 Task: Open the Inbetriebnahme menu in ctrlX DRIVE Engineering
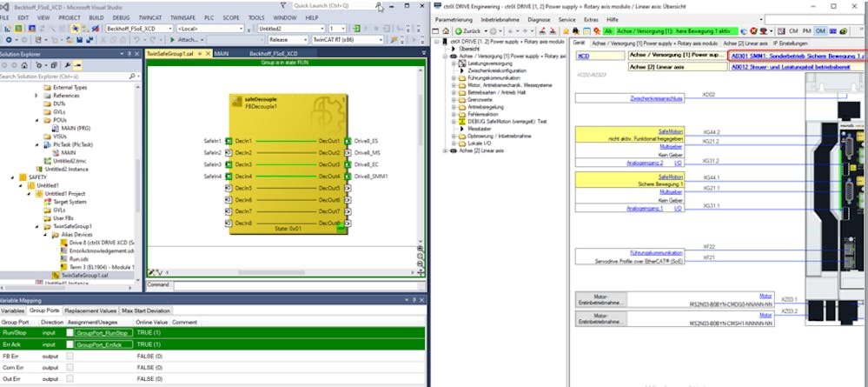click(500, 19)
